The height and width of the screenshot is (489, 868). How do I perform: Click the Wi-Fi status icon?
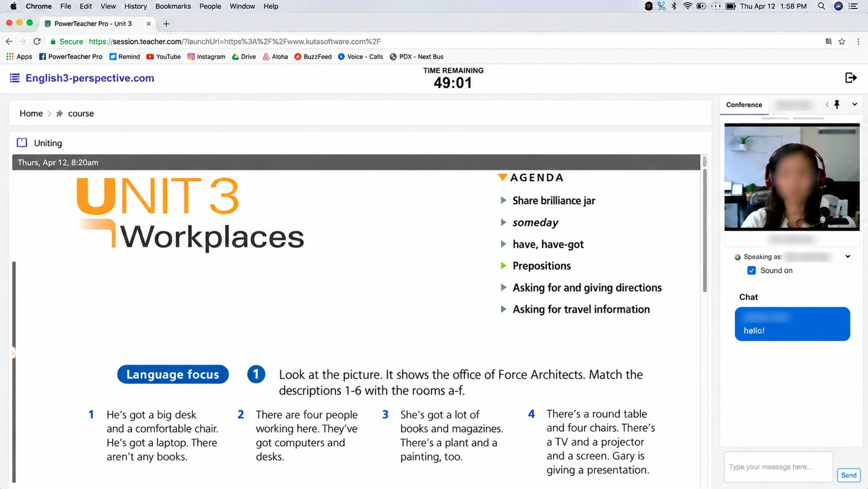(x=688, y=6)
